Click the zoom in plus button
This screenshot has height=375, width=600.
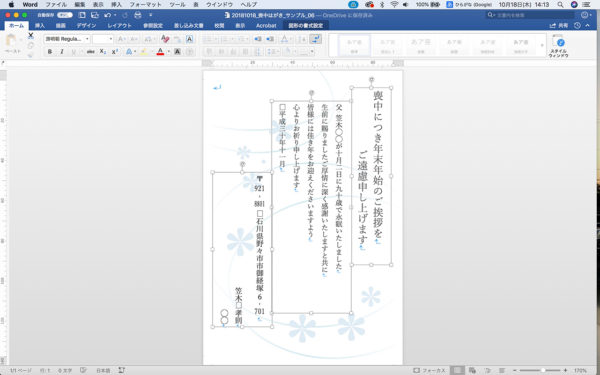point(566,370)
